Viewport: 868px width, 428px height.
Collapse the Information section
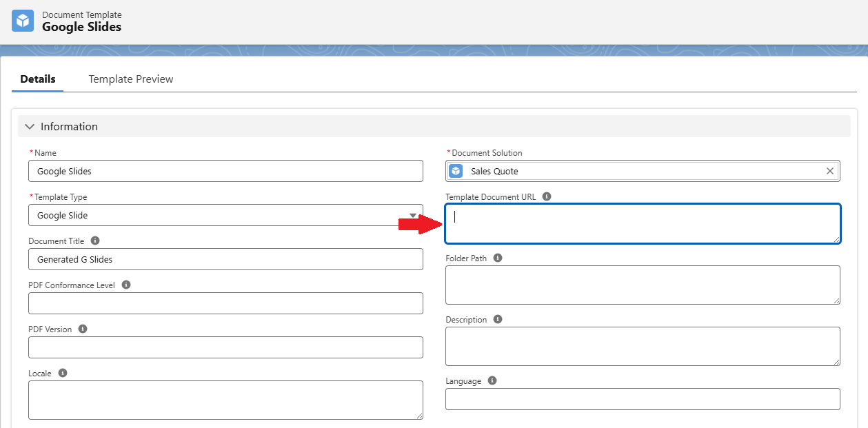[x=30, y=127]
